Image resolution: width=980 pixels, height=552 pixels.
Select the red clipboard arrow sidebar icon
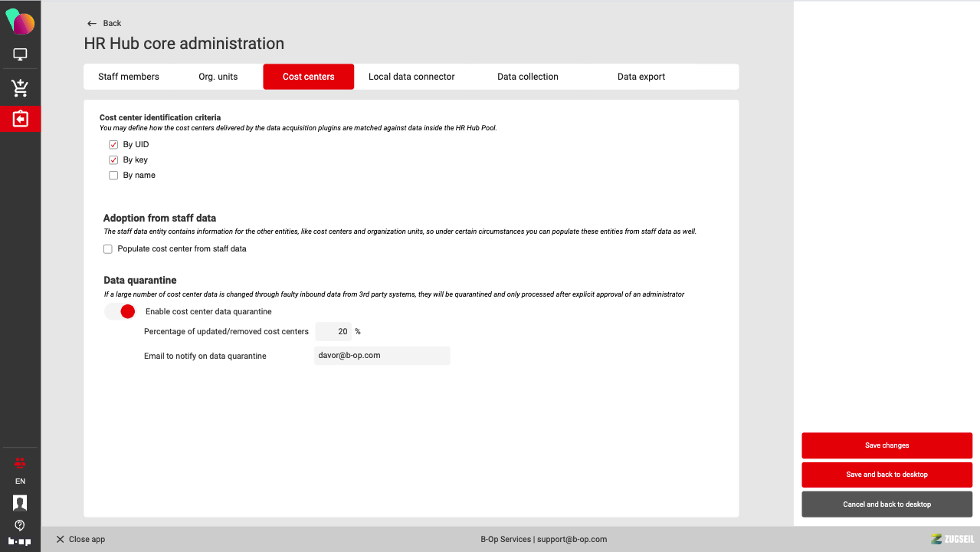(x=20, y=119)
